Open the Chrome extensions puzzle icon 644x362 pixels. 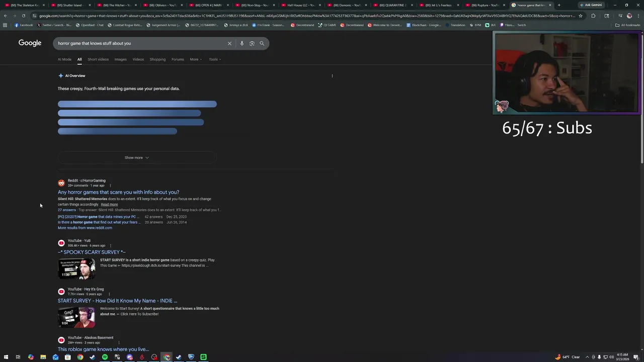click(593, 16)
